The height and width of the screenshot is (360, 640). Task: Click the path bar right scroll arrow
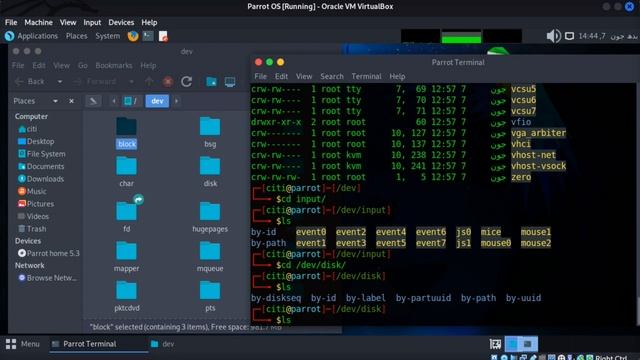(x=176, y=101)
